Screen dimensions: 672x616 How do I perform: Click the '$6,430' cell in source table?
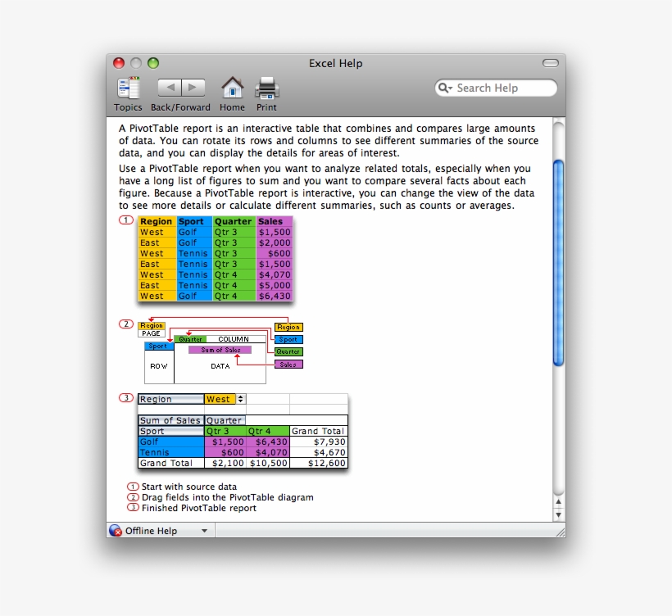click(275, 296)
